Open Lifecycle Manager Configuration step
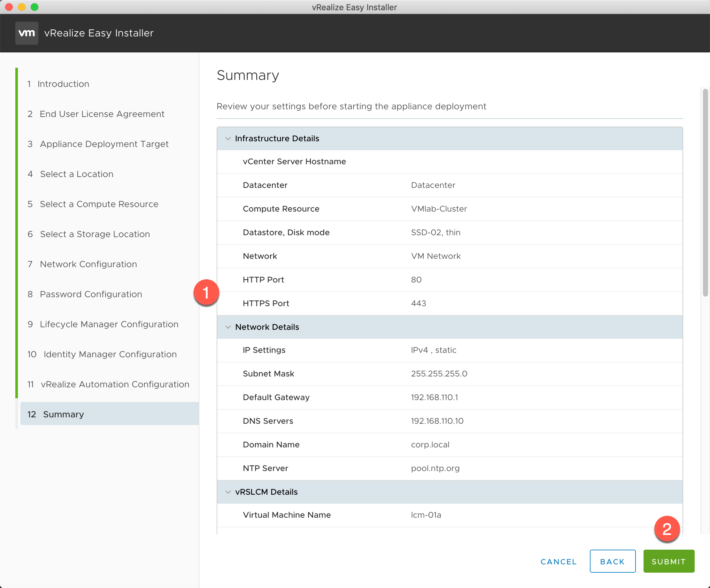 click(x=103, y=325)
